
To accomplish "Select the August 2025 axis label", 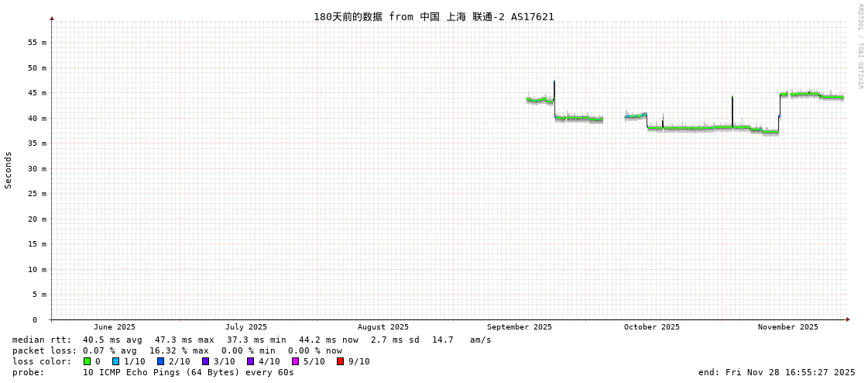I will (x=383, y=327).
